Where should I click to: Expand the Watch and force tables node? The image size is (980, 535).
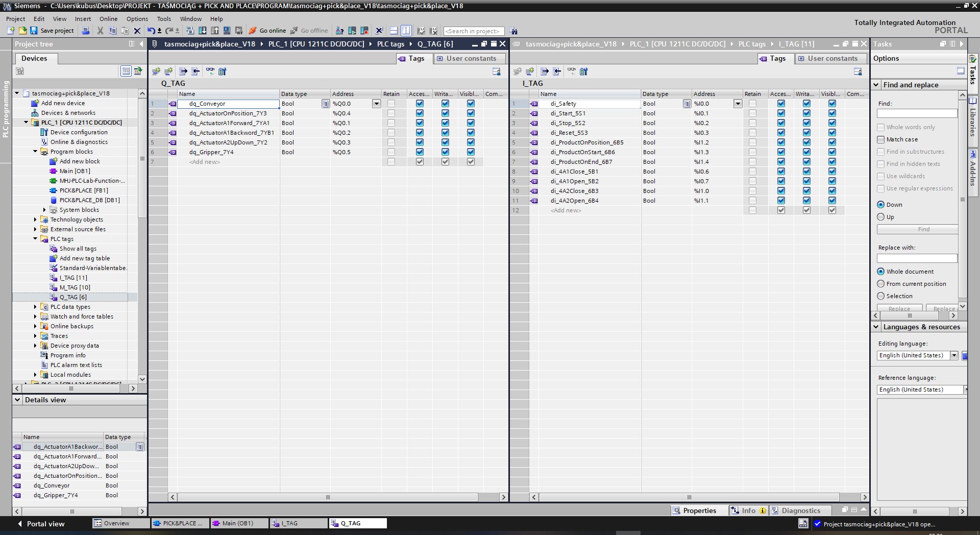tap(35, 317)
